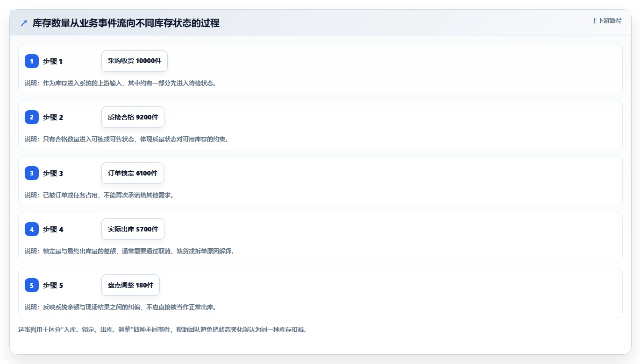
Task: Click the title 库存数量从业务事件流向不同库存状态的过程
Action: coord(126,23)
